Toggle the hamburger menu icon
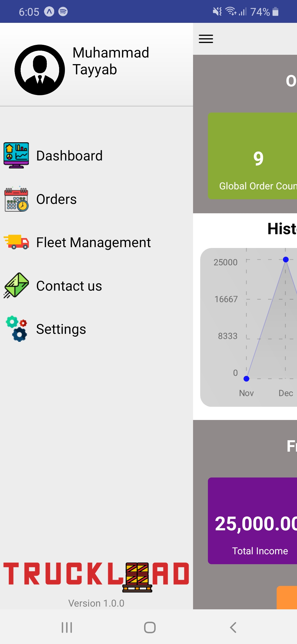Image resolution: width=297 pixels, height=644 pixels. tap(206, 39)
